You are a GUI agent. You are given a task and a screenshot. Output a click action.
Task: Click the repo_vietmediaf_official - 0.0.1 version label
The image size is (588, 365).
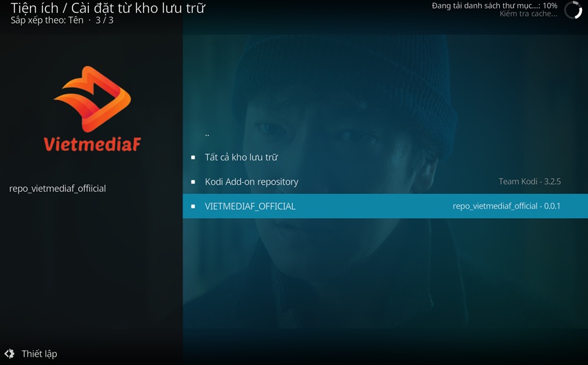pyautogui.click(x=506, y=206)
